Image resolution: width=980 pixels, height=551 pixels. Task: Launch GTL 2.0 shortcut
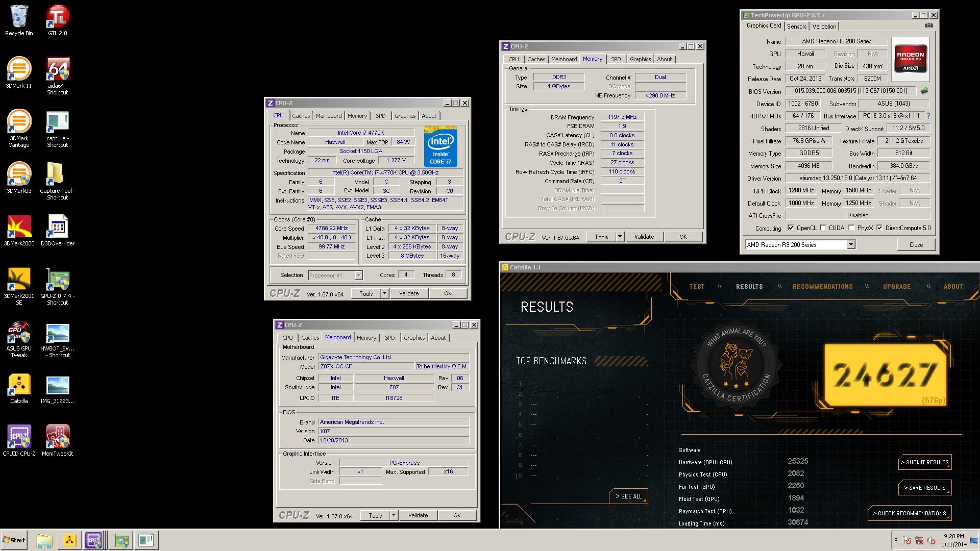[x=57, y=20]
